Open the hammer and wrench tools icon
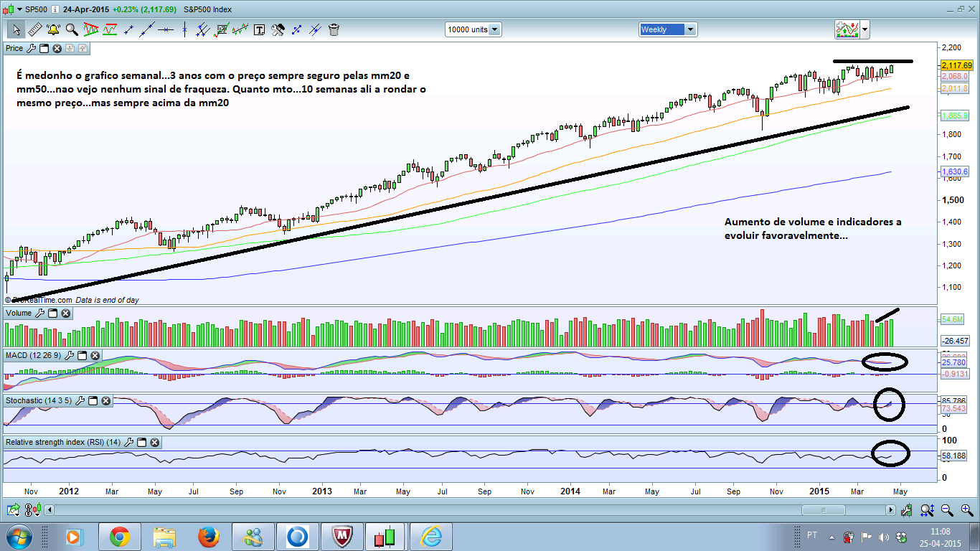The image size is (980, 551). pyautogui.click(x=278, y=29)
